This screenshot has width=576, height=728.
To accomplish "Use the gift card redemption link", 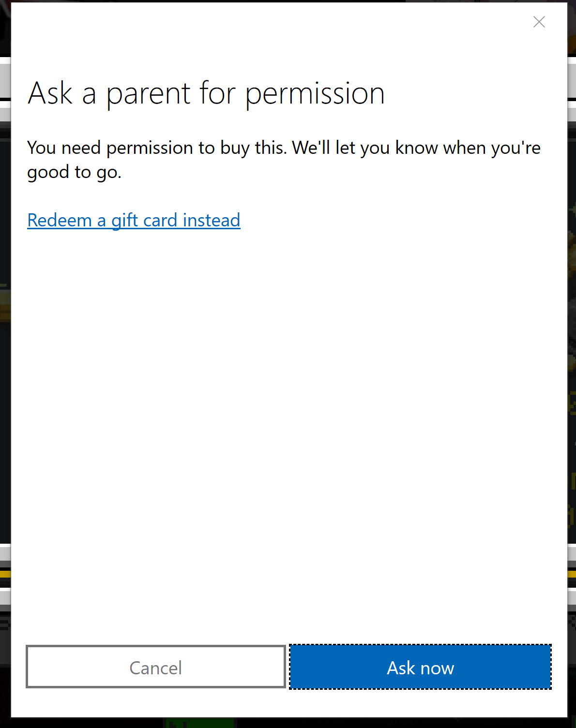I will [134, 220].
